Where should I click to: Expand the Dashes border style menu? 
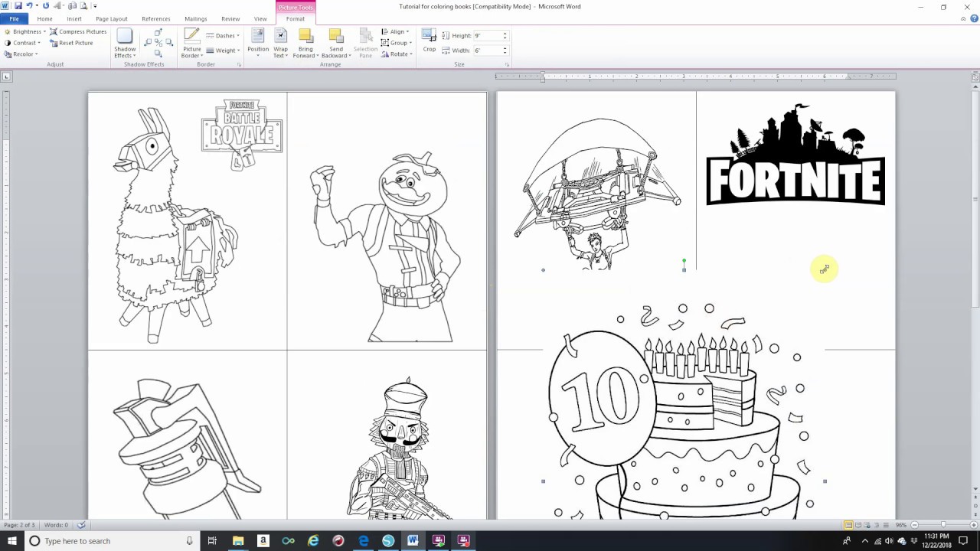pyautogui.click(x=223, y=35)
